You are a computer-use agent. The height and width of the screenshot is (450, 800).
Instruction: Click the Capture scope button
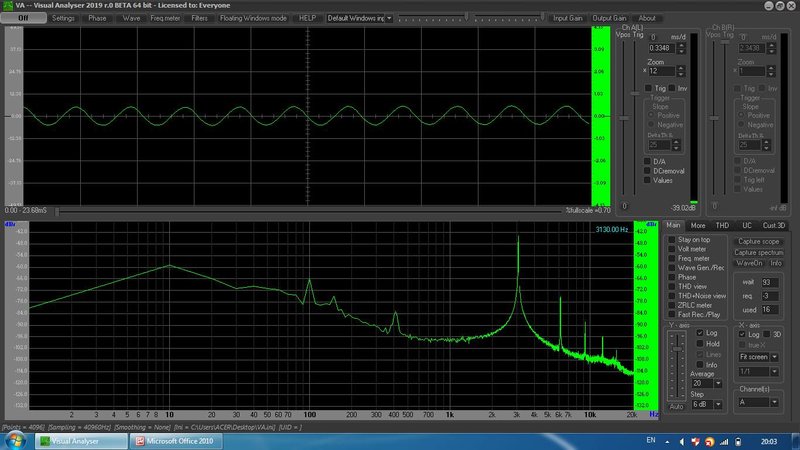[x=758, y=241]
